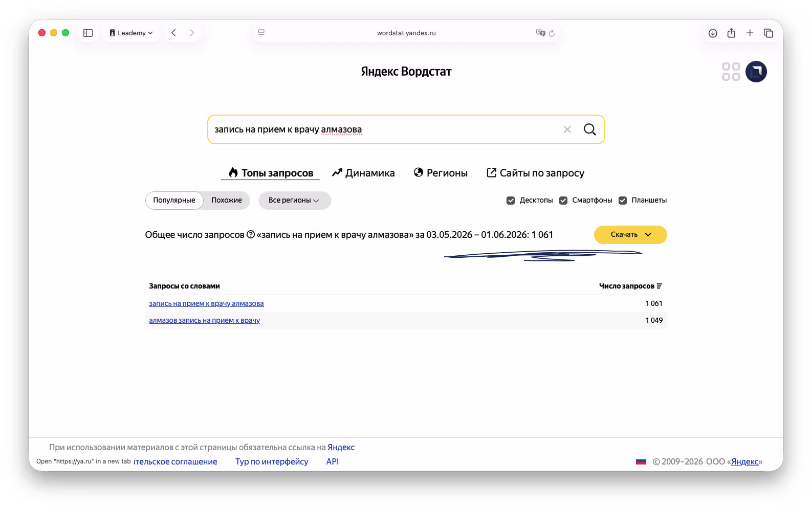Viewport: 812px width, 509px height.
Task: Open link запись на прием к врачу алмазова
Action: click(206, 303)
